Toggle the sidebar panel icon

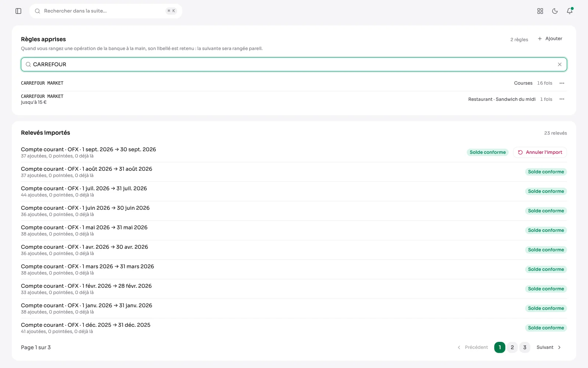pos(18,11)
